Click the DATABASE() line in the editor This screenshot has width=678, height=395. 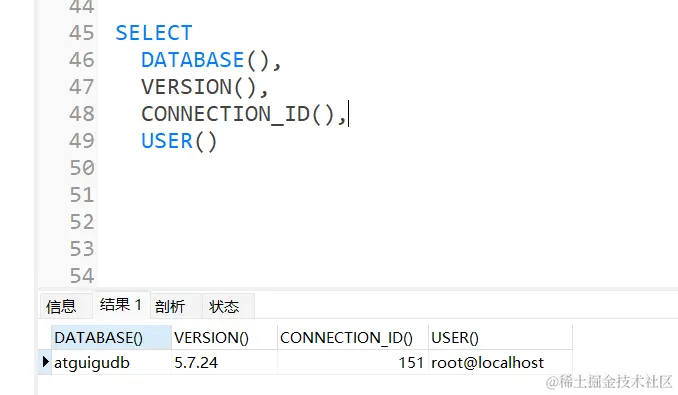[x=211, y=60]
